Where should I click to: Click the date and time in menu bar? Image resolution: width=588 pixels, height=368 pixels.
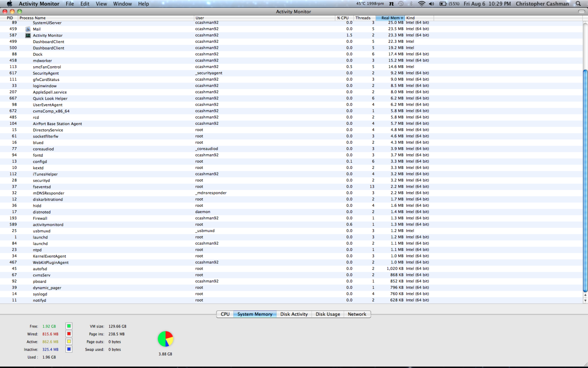(487, 4)
